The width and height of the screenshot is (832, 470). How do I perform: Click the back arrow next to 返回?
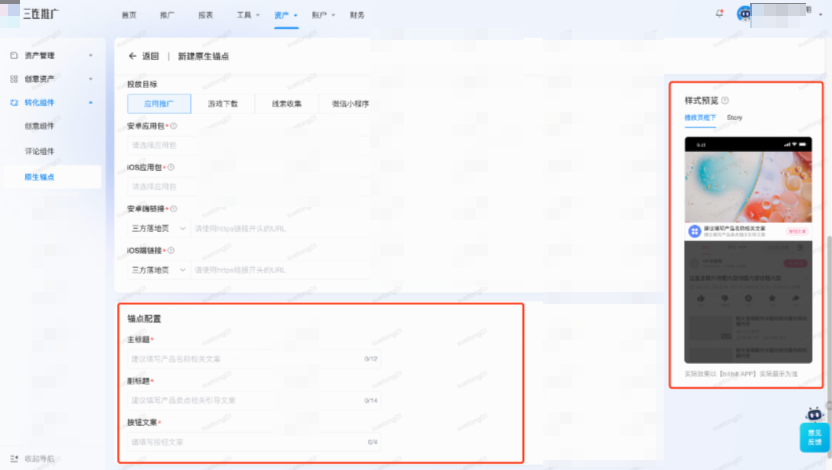[x=133, y=56]
